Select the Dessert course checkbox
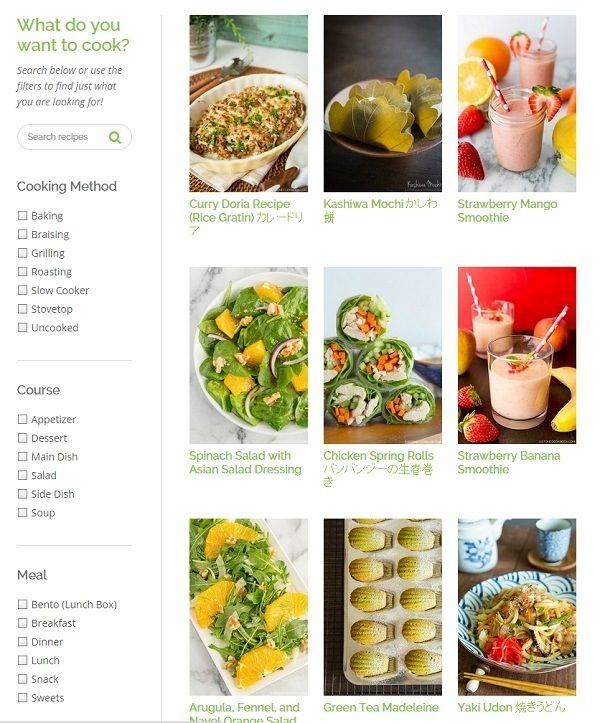Screen dimensions: 600x723 coord(22,438)
